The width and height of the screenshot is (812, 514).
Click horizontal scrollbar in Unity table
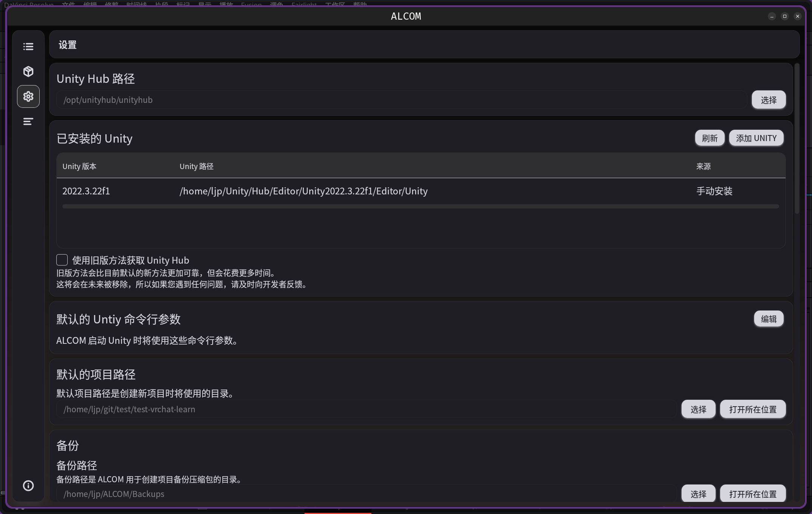(x=420, y=207)
